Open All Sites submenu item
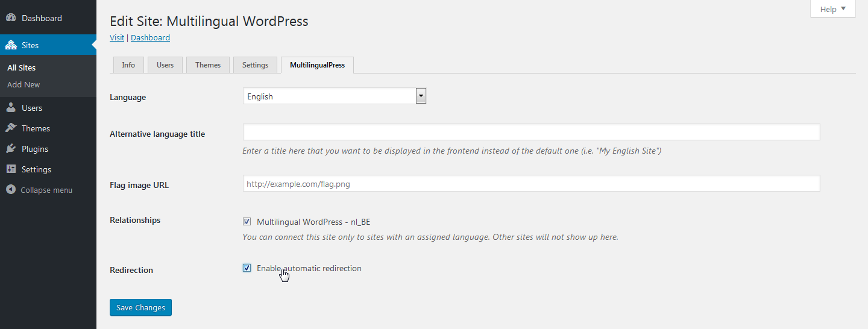The image size is (868, 329). click(22, 68)
